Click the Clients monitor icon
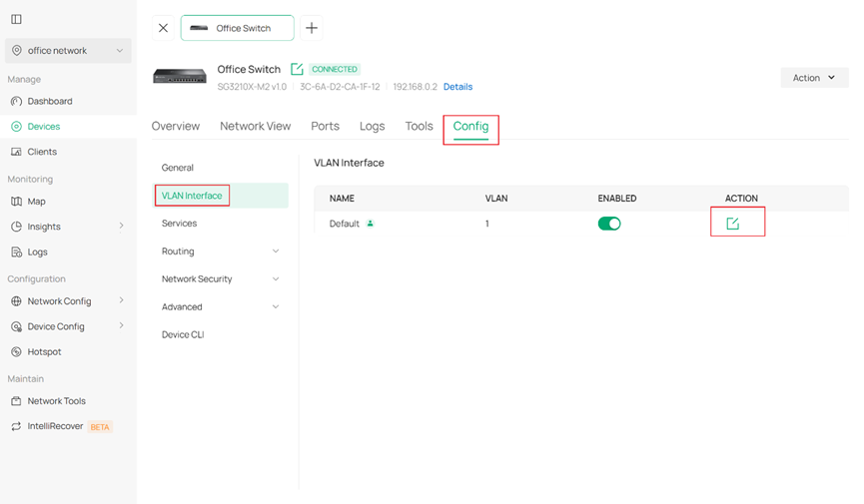This screenshot has width=864, height=504. pos(17,152)
